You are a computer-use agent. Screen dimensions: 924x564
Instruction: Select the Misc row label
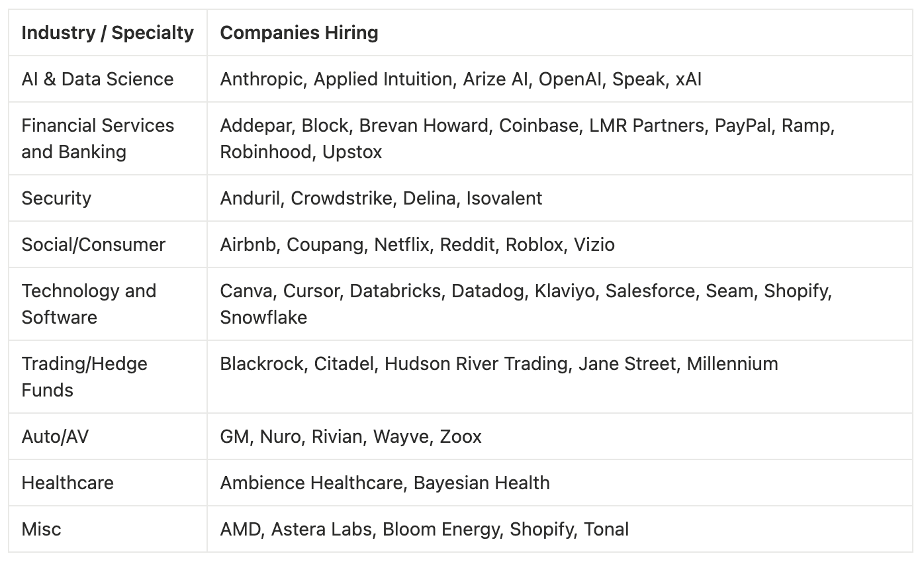(41, 530)
